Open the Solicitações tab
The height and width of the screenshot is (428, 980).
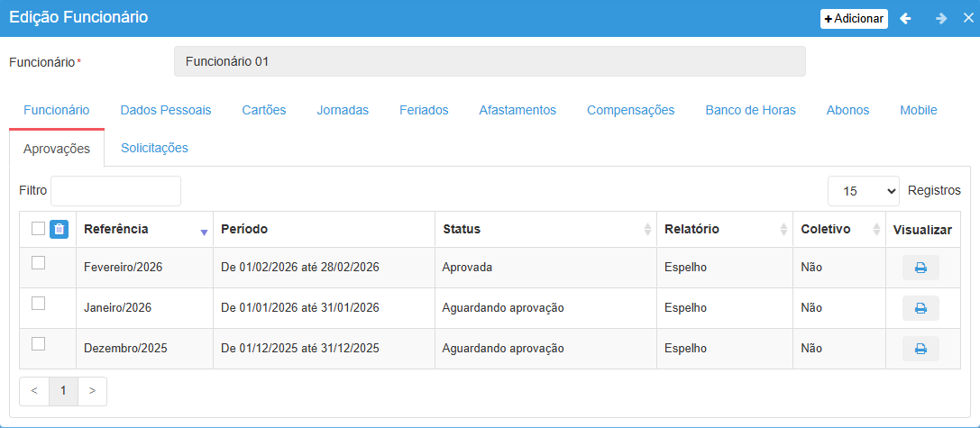(154, 148)
